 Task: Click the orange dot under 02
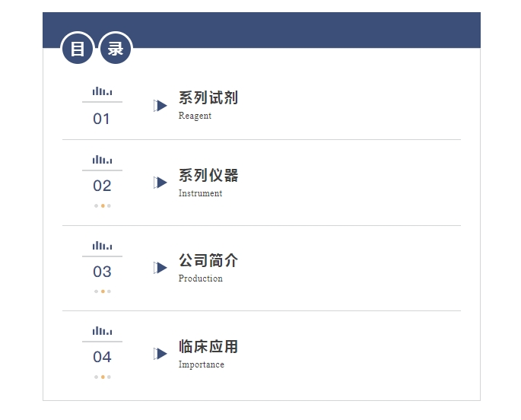(x=103, y=205)
